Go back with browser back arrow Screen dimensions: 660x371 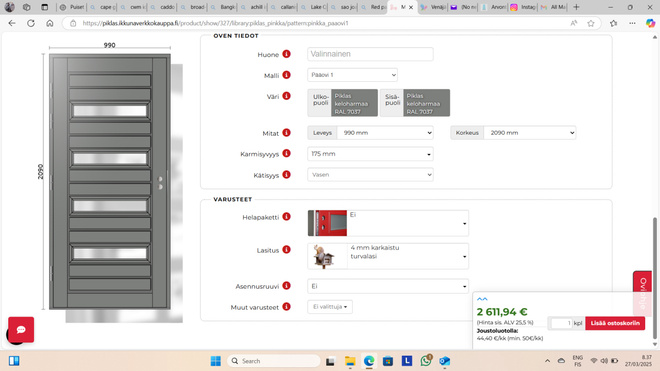(x=12, y=23)
